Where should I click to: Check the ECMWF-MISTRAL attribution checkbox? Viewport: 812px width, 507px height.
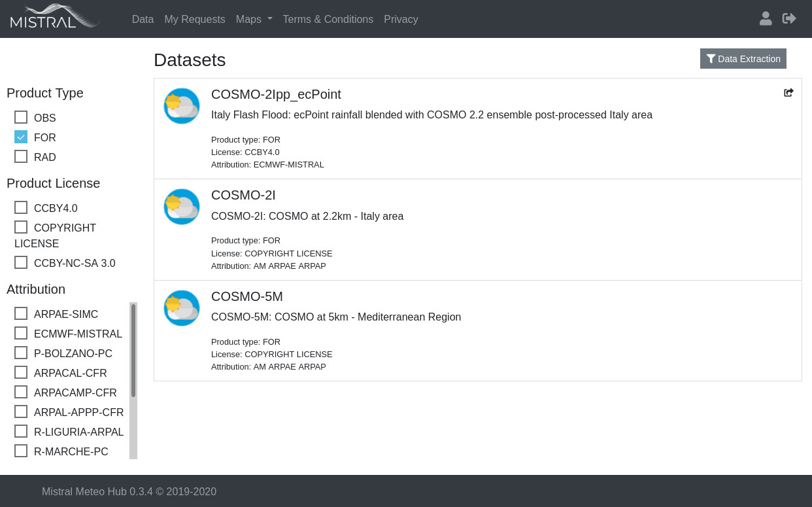21,333
